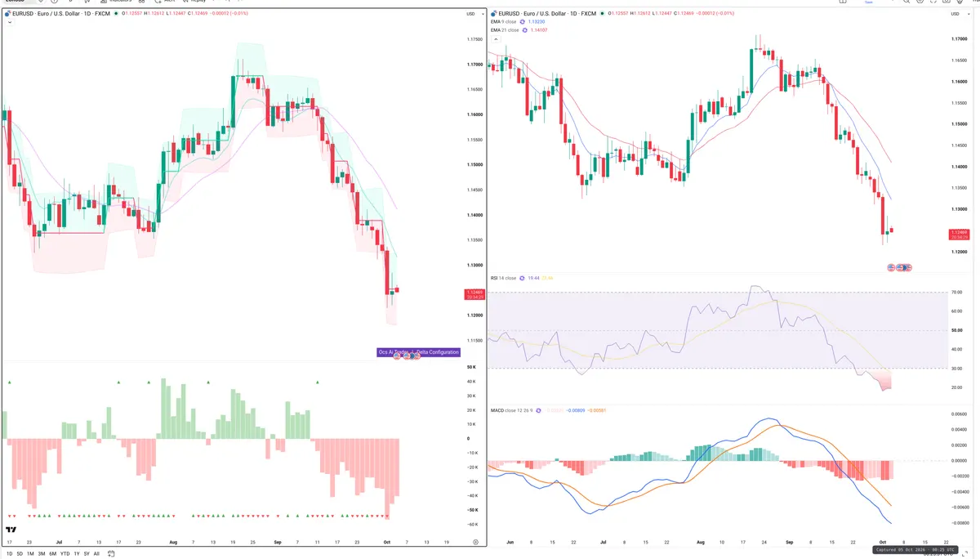Screen dimensions: 980x559
Task: Click the economic event flags on right chart
Action: tap(901, 268)
